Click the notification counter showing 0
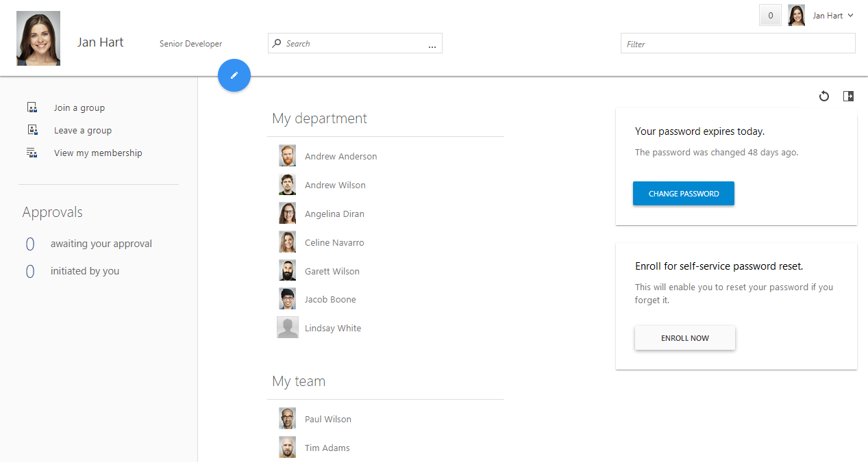 (x=770, y=15)
